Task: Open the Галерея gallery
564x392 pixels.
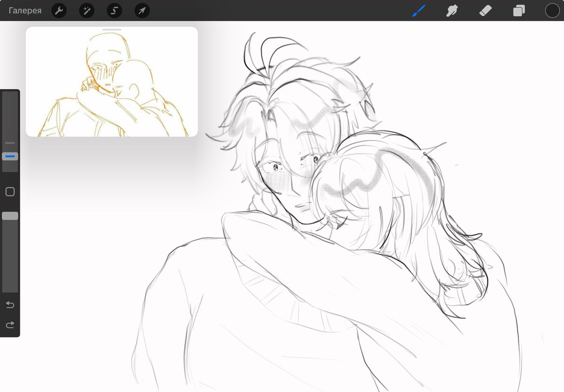Action: tap(25, 10)
